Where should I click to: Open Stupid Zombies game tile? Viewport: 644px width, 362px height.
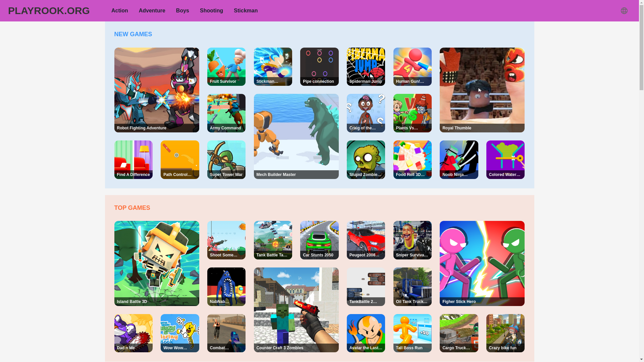(366, 160)
